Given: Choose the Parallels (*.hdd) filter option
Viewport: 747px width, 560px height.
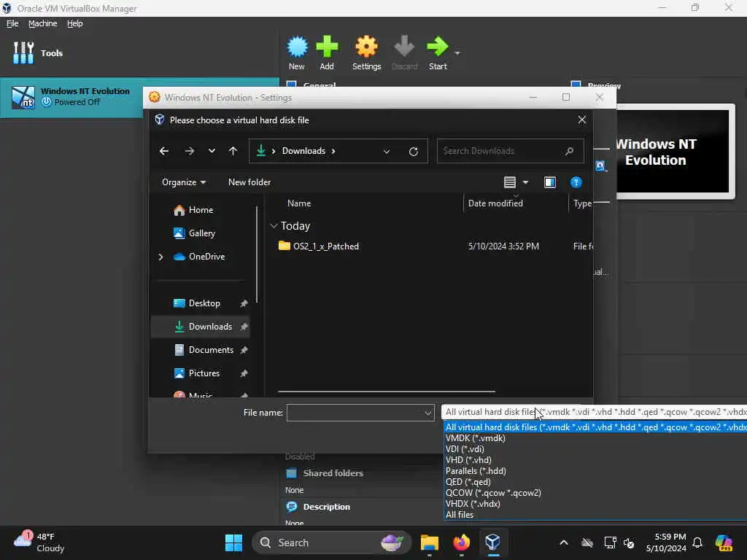Looking at the screenshot, I should [x=476, y=471].
